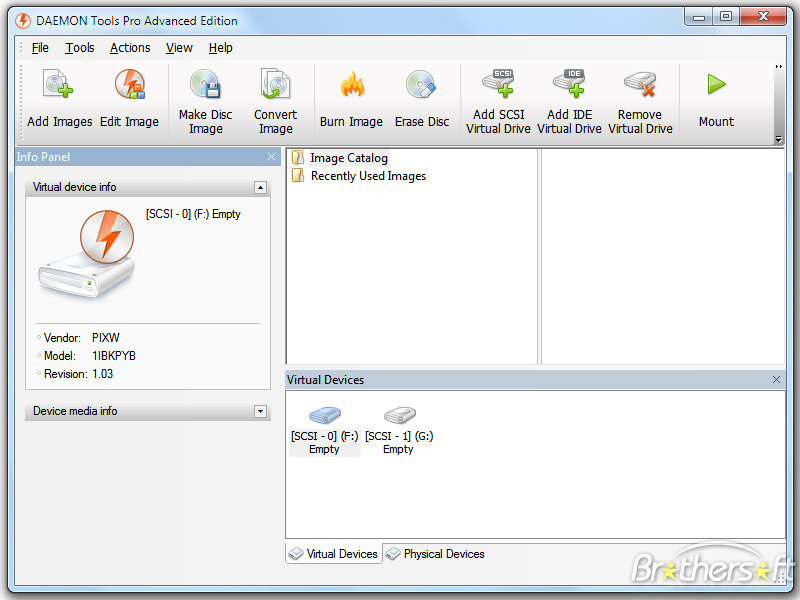The height and width of the screenshot is (600, 800).
Task: Switch to the Virtual Devices tab
Action: [x=334, y=554]
